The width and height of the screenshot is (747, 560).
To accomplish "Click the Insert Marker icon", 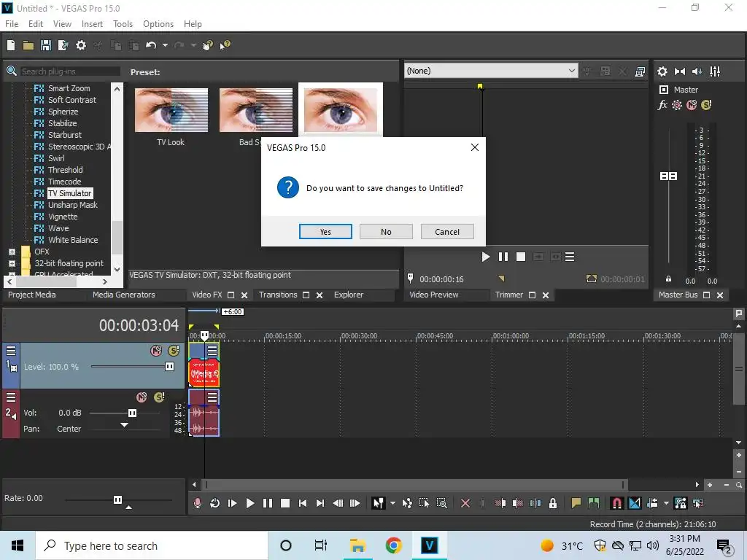I will (576, 503).
